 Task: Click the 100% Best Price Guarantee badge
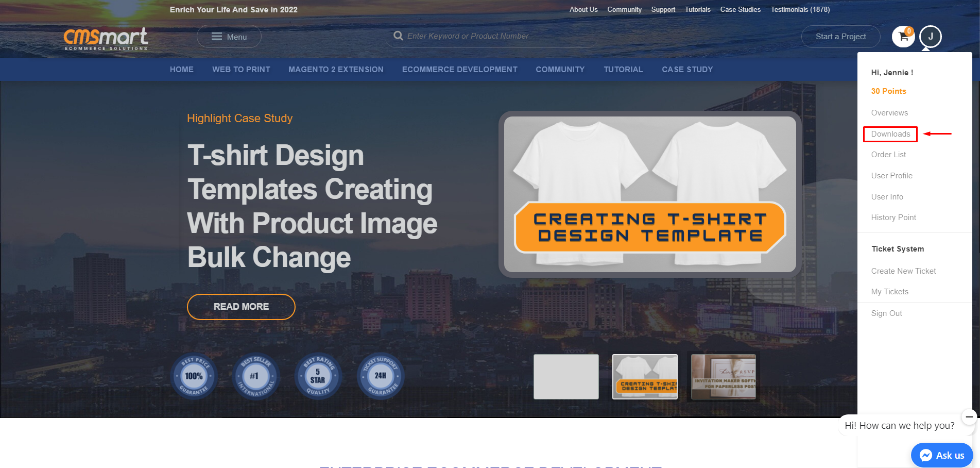click(194, 376)
